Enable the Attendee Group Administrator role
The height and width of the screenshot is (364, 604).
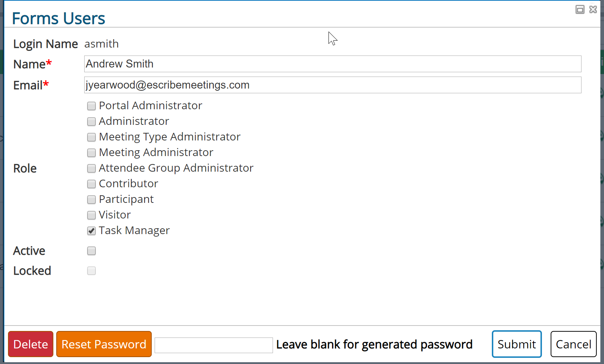91,168
